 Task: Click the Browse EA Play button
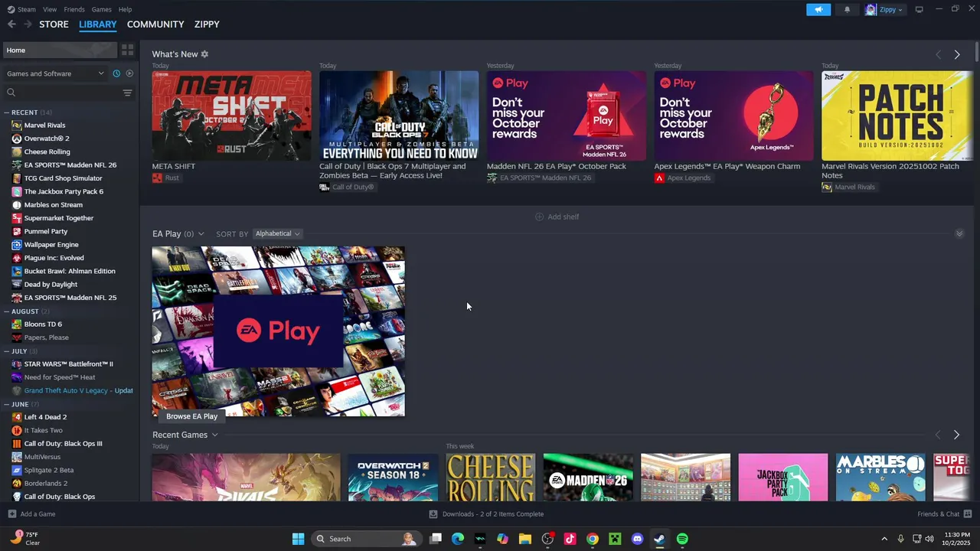pos(191,416)
